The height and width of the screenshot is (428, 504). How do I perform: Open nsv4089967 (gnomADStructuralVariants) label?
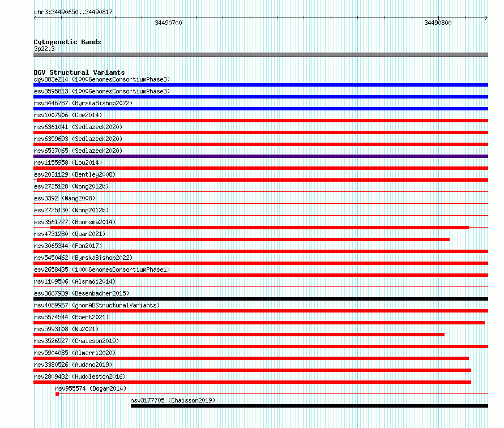97,305
